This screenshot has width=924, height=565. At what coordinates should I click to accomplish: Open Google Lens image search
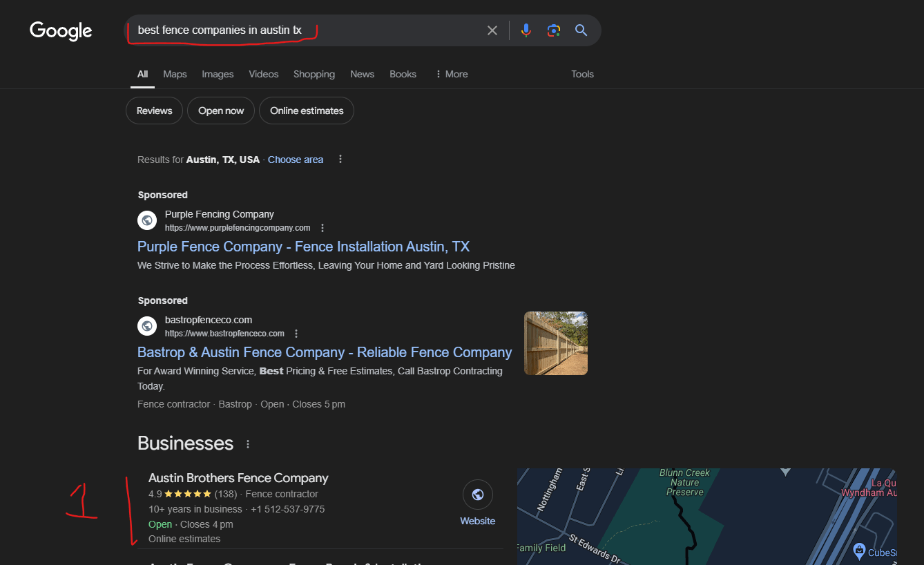pos(553,30)
